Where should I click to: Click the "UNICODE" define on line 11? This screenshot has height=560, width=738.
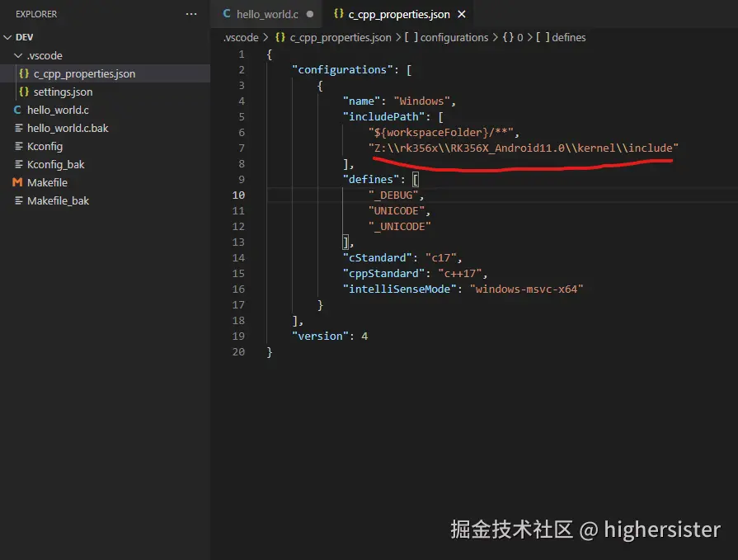[397, 210]
